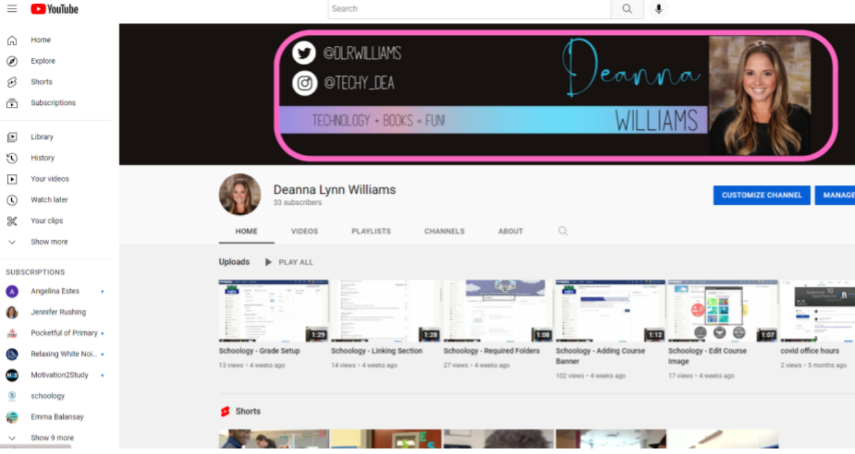Switch to the About tab
This screenshot has width=855, height=454.
(510, 231)
